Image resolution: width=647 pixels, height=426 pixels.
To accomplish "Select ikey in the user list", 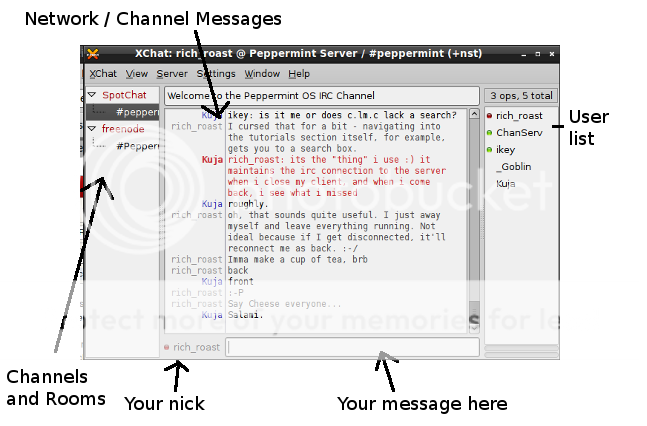I will point(505,150).
